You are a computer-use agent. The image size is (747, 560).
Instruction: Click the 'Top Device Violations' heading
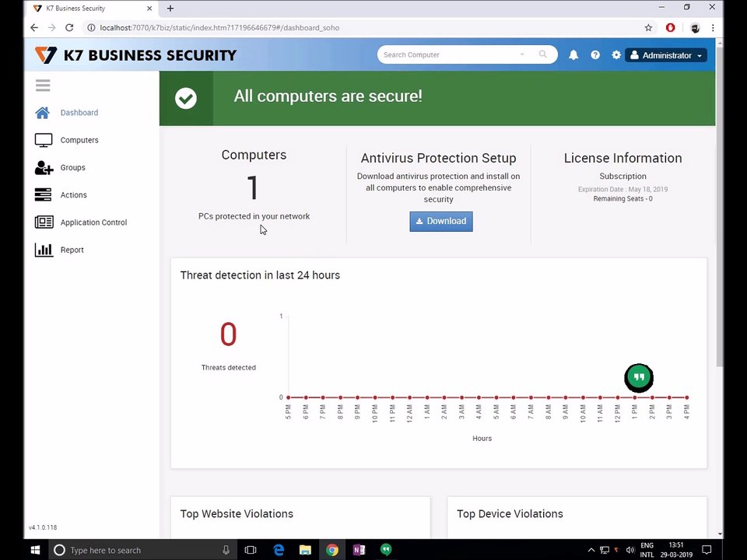(x=510, y=514)
